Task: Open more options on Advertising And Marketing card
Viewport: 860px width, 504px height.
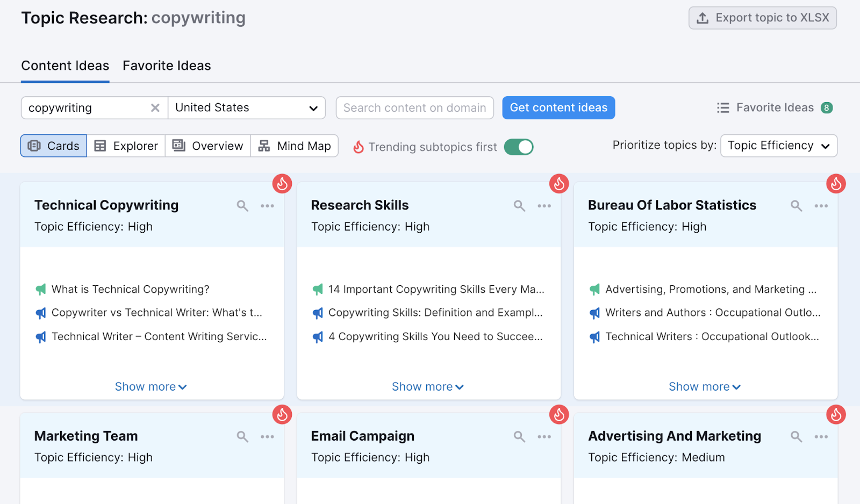Action: tap(821, 437)
